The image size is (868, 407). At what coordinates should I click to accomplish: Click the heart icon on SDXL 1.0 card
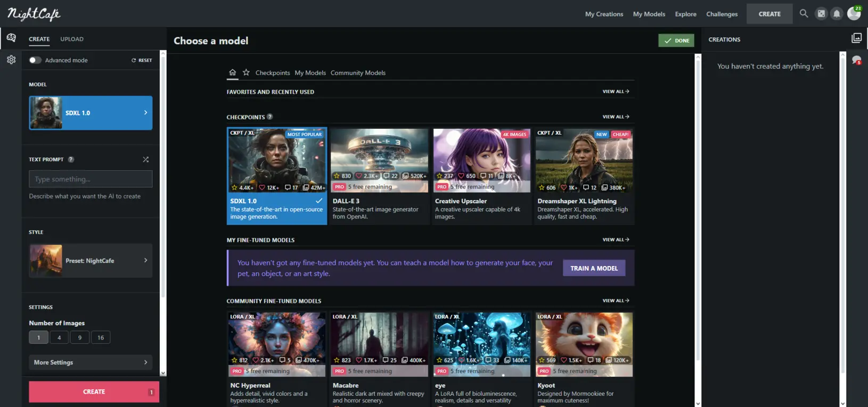(261, 188)
